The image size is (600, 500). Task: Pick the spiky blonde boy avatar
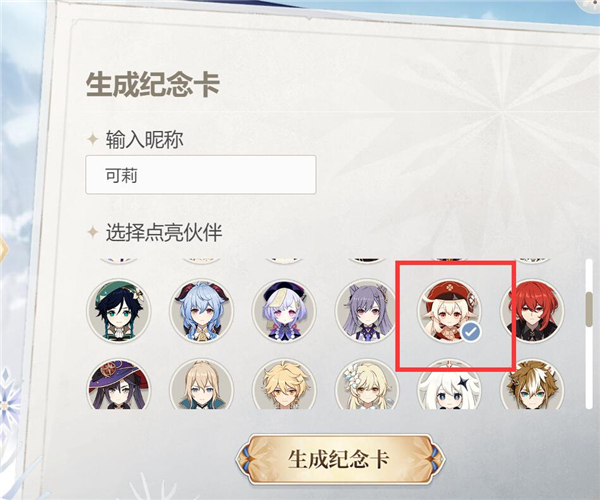coord(284,384)
